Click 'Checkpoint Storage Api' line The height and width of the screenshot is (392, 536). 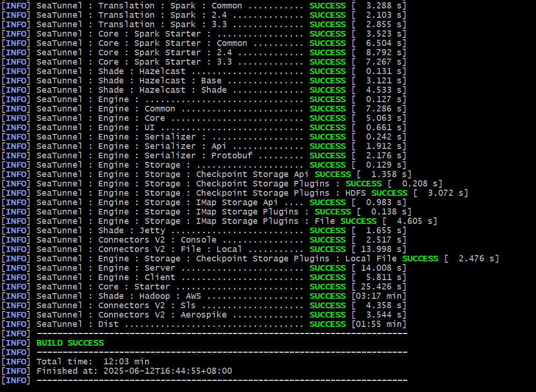[206, 174]
